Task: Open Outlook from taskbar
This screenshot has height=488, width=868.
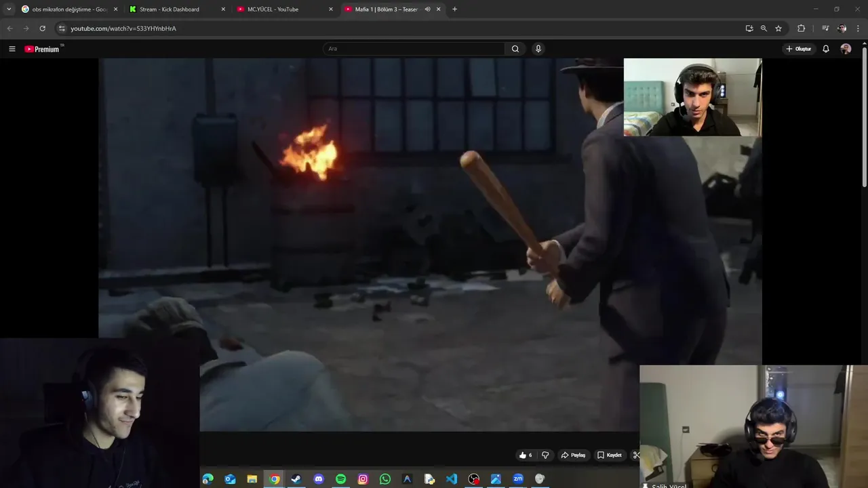Action: coord(230,479)
